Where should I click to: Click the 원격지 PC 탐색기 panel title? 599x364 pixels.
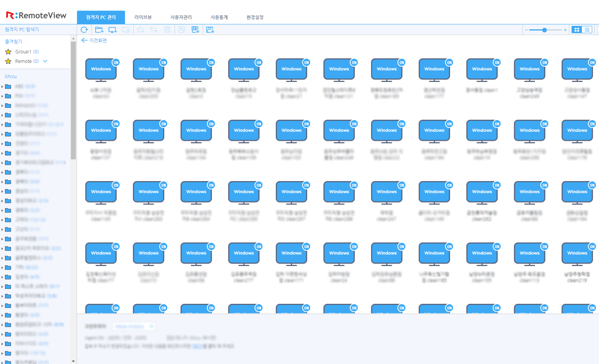point(22,29)
